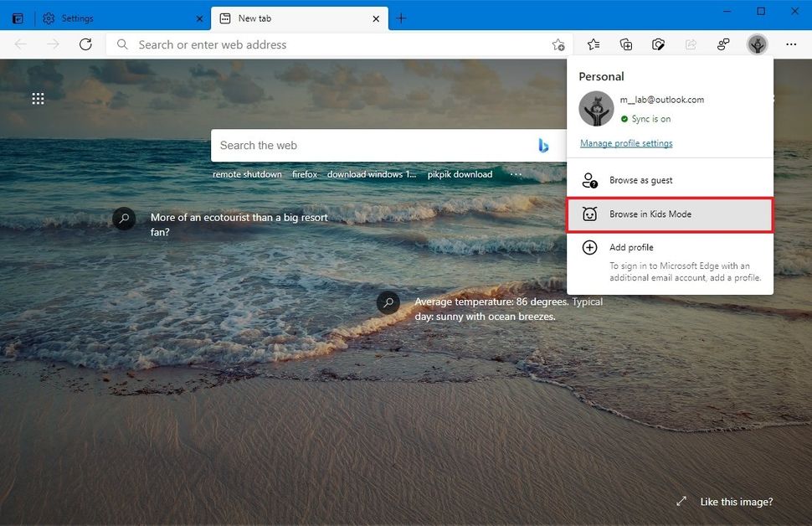
Task: Rate the wallpaper with Like this image
Action: click(736, 501)
